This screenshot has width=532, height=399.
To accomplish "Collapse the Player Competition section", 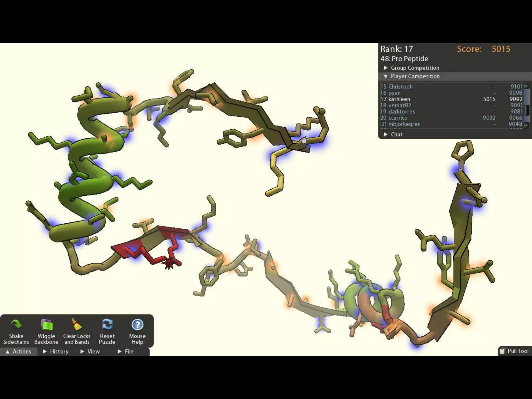I will click(411, 76).
